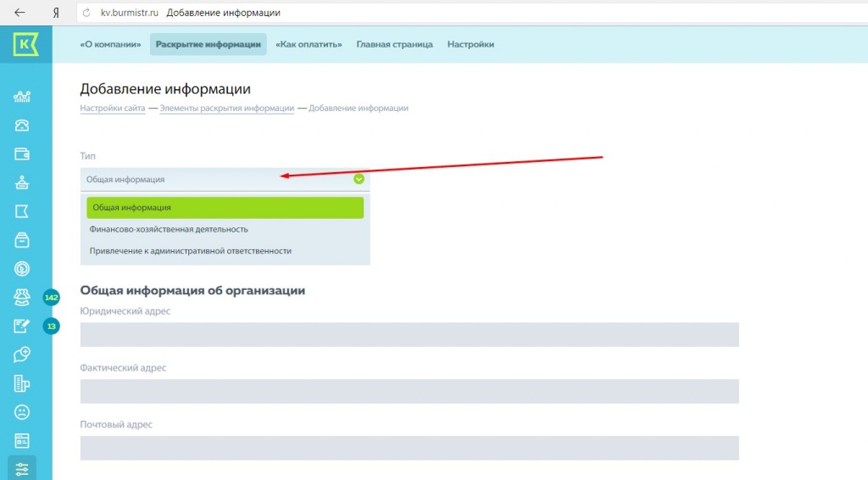Open the analytics chart sidebar icon
The width and height of the screenshot is (868, 480).
(22, 97)
